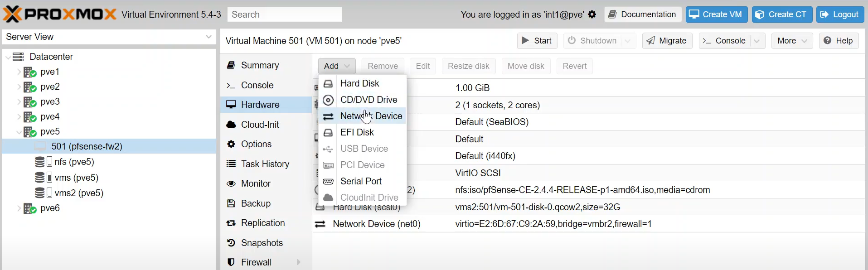Click the Serial Port icon in menu

point(328,181)
